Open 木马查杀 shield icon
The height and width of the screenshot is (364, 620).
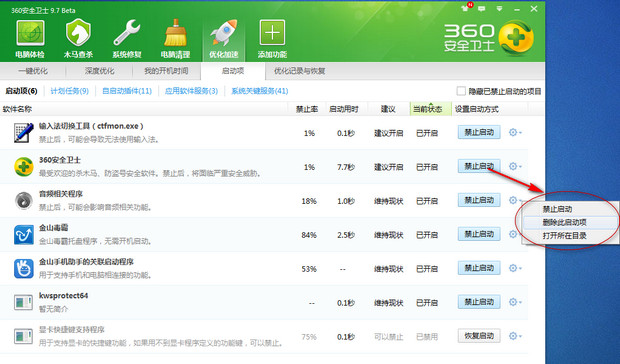coord(78,32)
